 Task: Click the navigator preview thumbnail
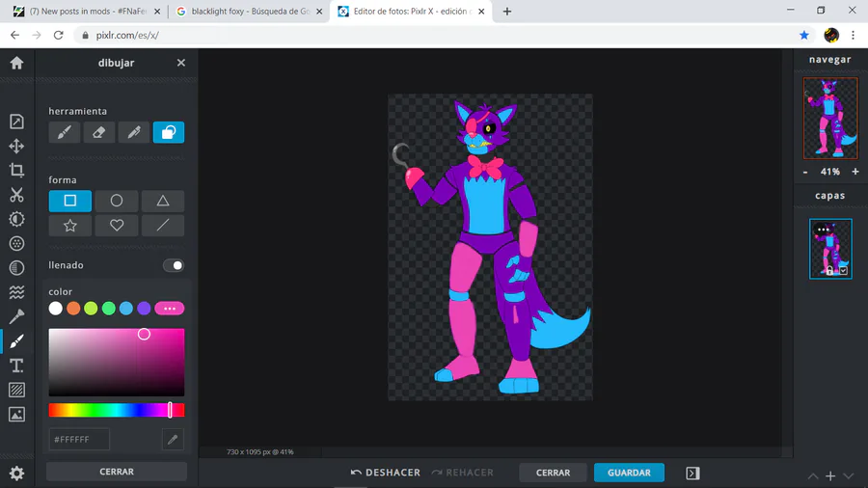(830, 118)
